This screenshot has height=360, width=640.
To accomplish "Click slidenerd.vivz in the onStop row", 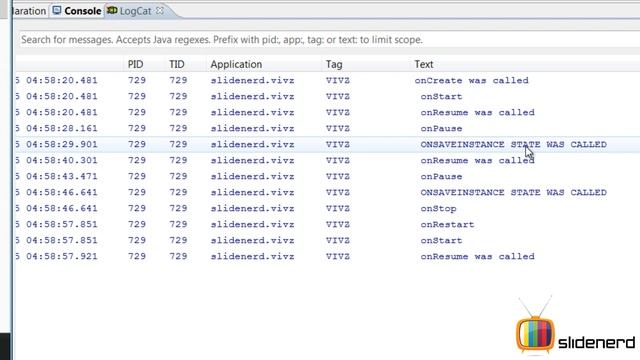I will point(252,208).
